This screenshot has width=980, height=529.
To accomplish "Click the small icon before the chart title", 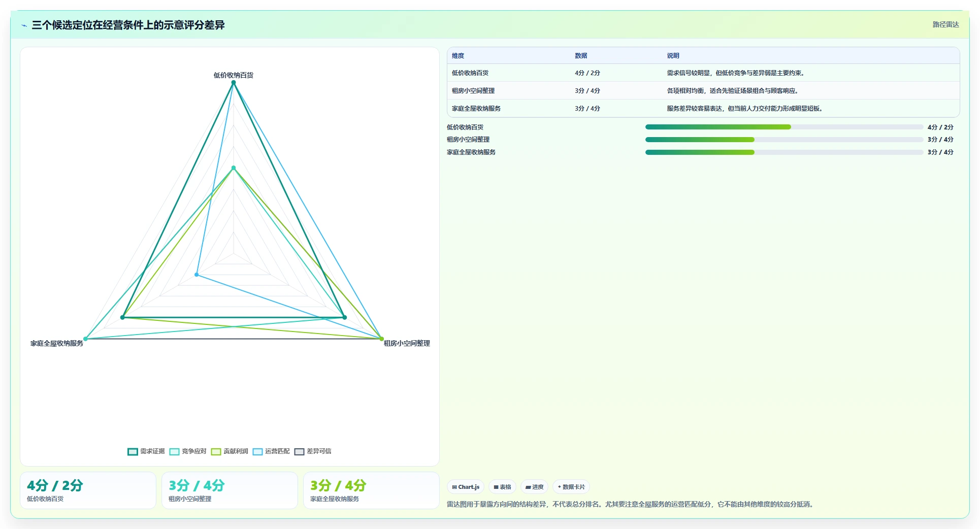I will tap(24, 25).
